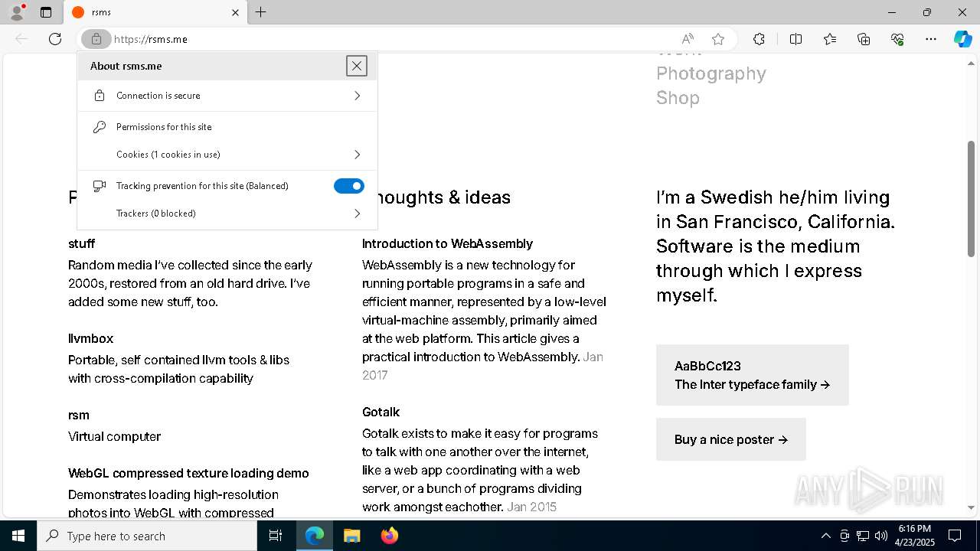980x551 pixels.
Task: Toggle split screen icon
Action: [x=795, y=39]
